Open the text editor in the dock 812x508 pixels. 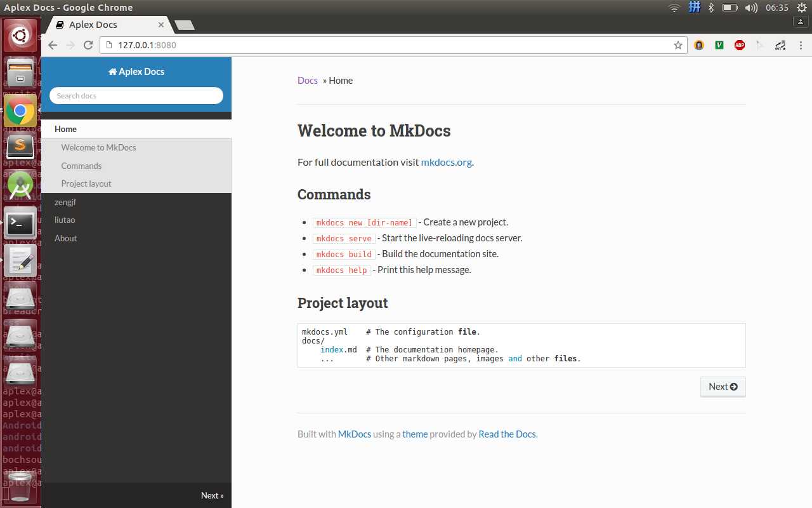coord(20,260)
